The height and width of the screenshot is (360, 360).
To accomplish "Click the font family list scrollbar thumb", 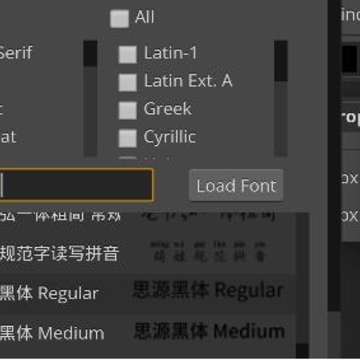I will coord(90,53).
